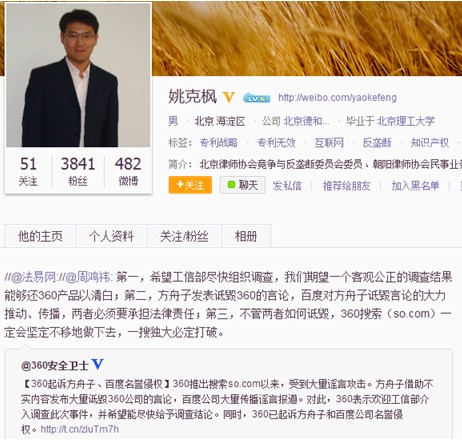This screenshot has width=462, height=441.
Task: Open the t.cn/zluTm7h short link
Action: tap(80, 429)
